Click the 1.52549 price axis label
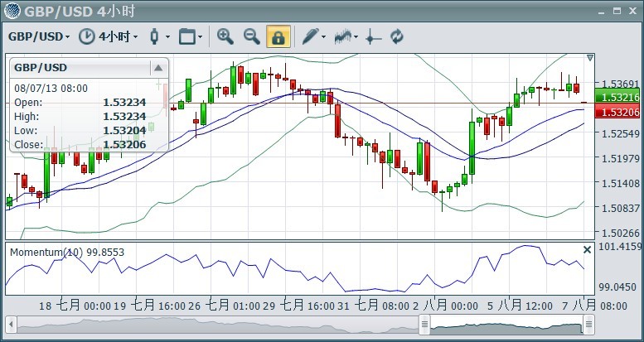 tap(620, 134)
